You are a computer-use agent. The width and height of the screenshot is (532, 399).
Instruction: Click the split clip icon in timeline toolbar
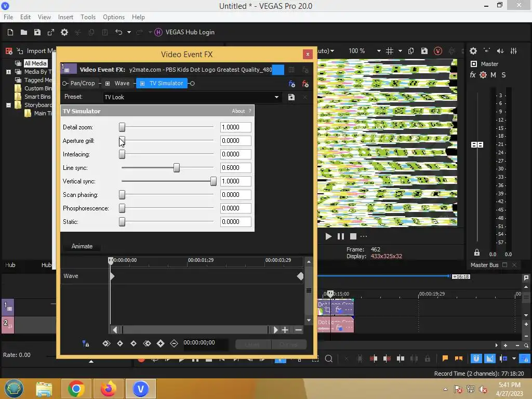(401, 358)
